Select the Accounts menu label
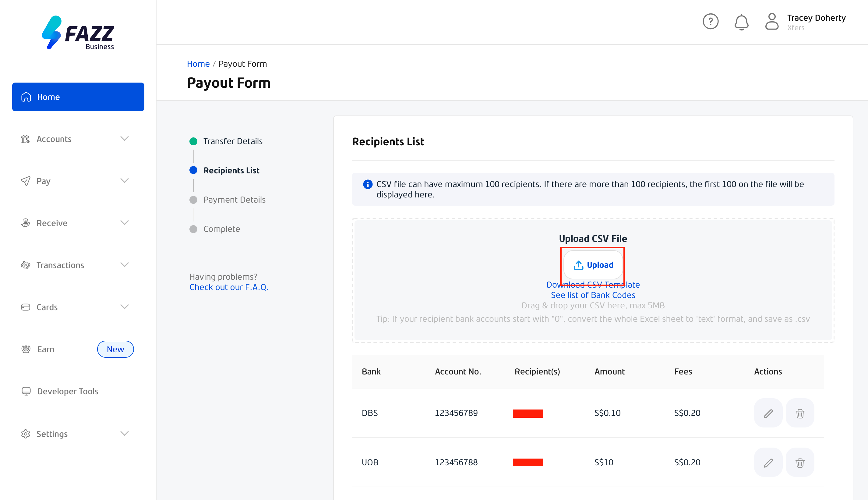 tap(54, 139)
